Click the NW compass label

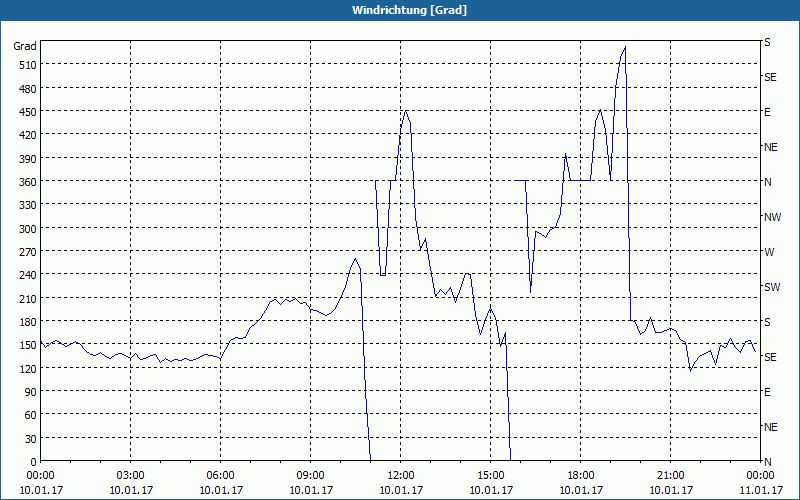[772, 217]
